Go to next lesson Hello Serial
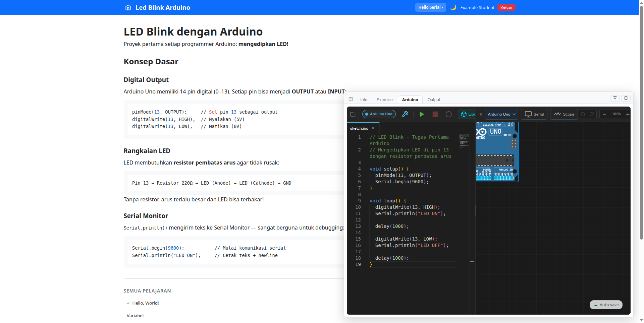Screen dimensions: 644x323 (430, 7)
